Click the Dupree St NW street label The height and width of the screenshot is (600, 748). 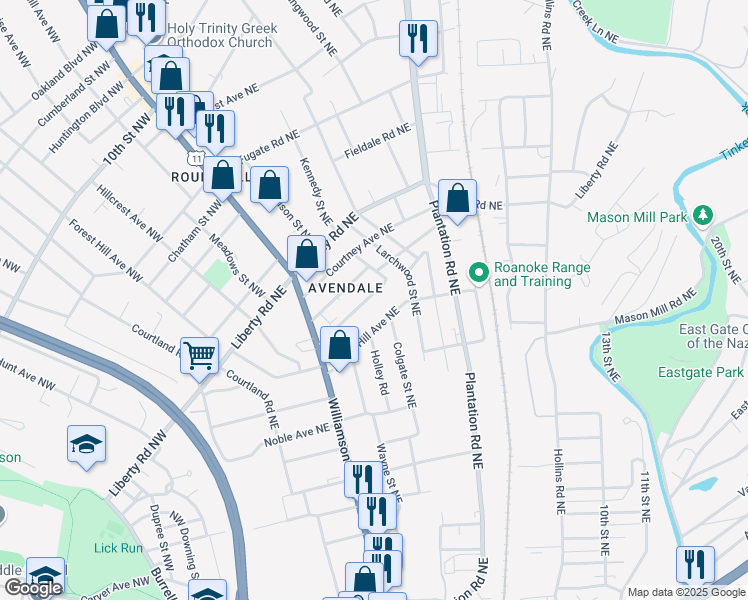[x=161, y=537]
